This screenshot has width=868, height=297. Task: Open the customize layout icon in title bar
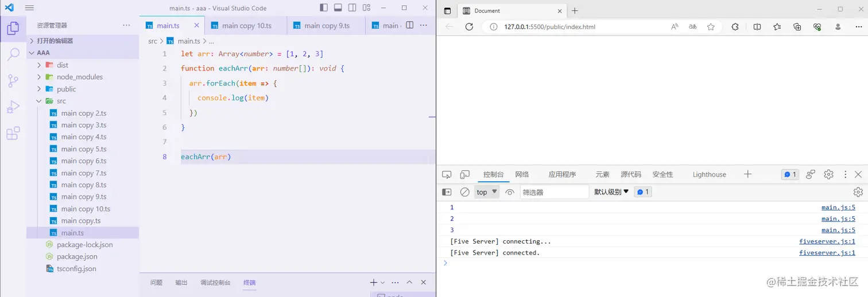click(366, 7)
